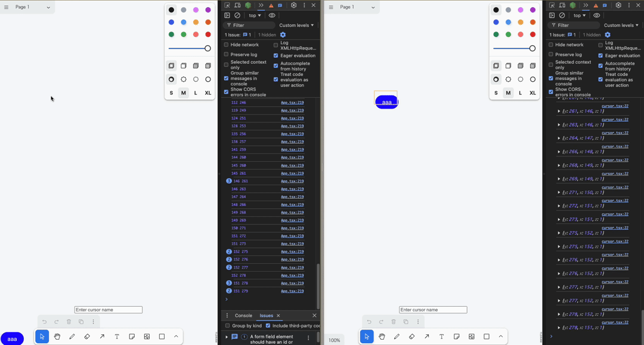Choose the Arrow tool in left toolbar

point(102,337)
